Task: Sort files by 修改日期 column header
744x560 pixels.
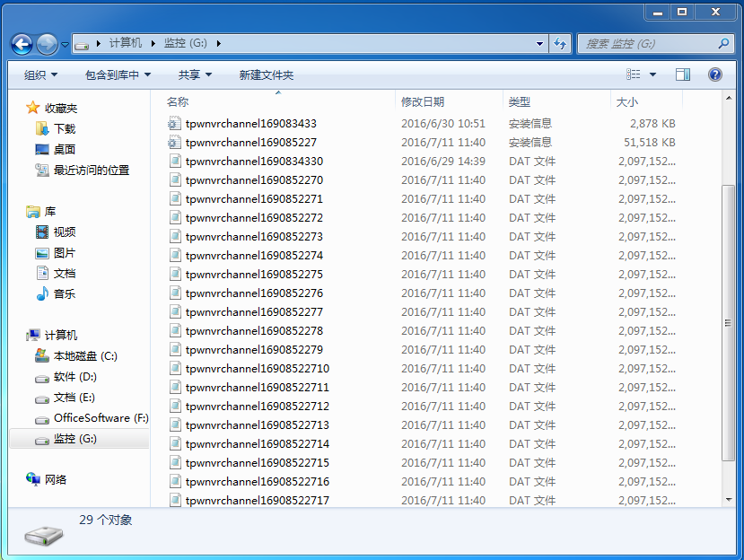Action: 423,101
